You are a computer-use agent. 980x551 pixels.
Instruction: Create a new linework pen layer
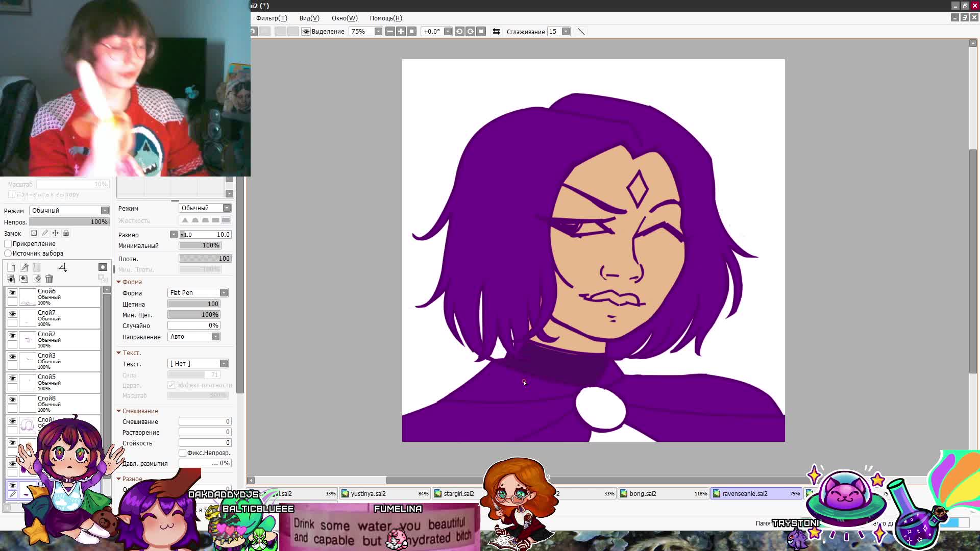click(x=24, y=267)
